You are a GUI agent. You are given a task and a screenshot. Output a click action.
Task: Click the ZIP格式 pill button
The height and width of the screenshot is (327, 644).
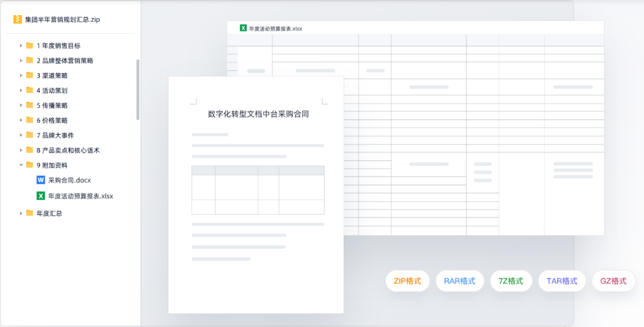coord(407,281)
